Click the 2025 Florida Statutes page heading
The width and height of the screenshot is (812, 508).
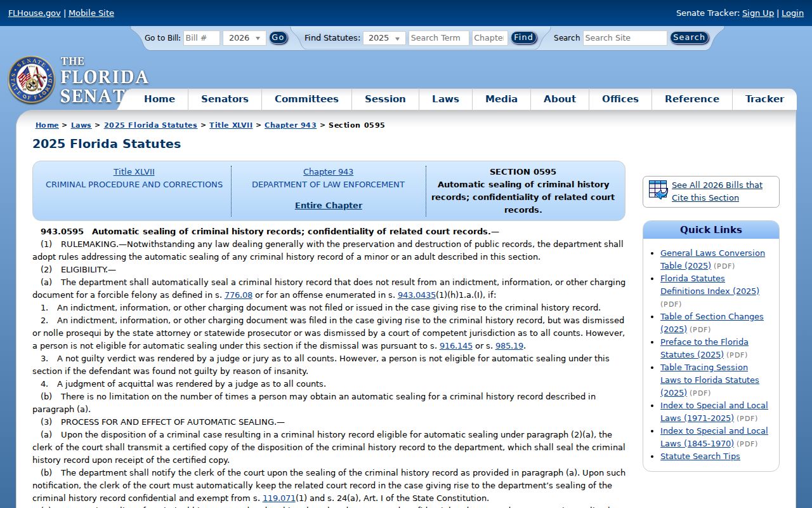pyautogui.click(x=107, y=144)
